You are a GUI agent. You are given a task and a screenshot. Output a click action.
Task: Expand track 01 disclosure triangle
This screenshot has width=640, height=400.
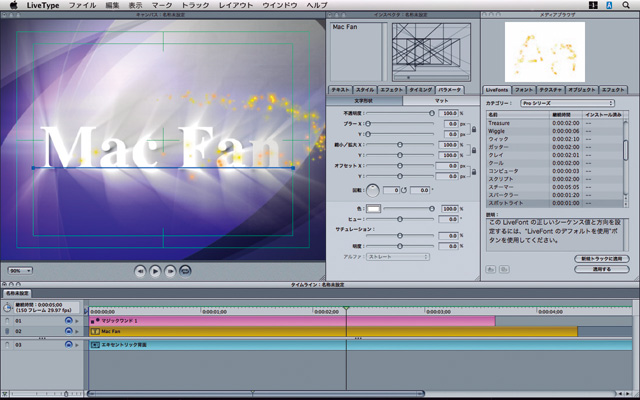click(77, 321)
